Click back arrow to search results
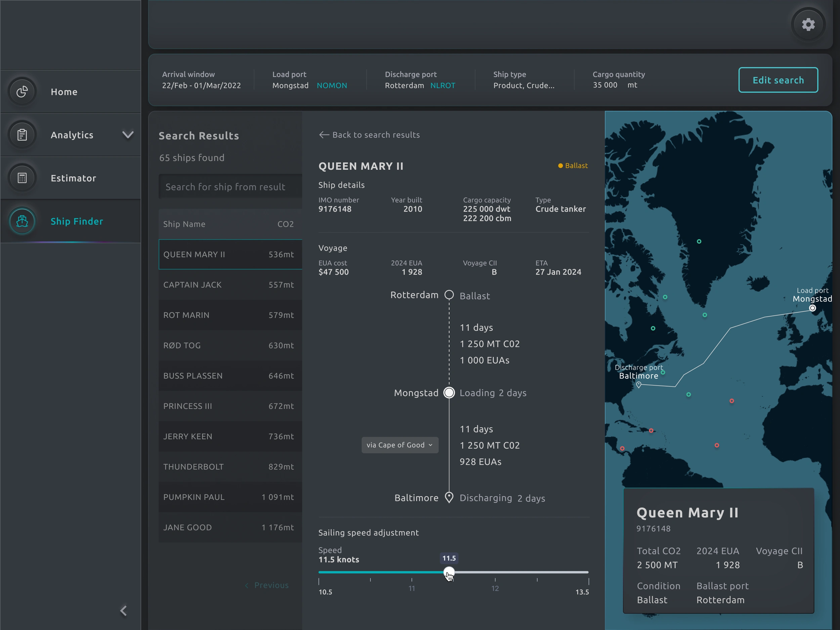840x630 pixels. tap(324, 135)
